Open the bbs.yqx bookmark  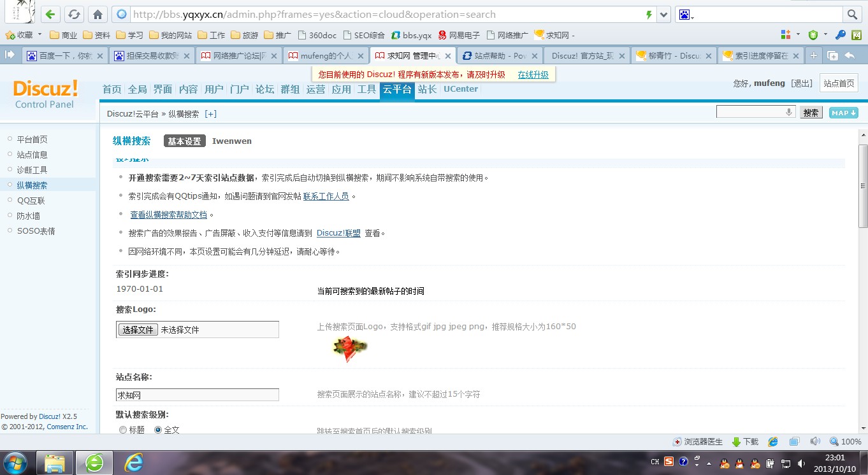pyautogui.click(x=411, y=35)
